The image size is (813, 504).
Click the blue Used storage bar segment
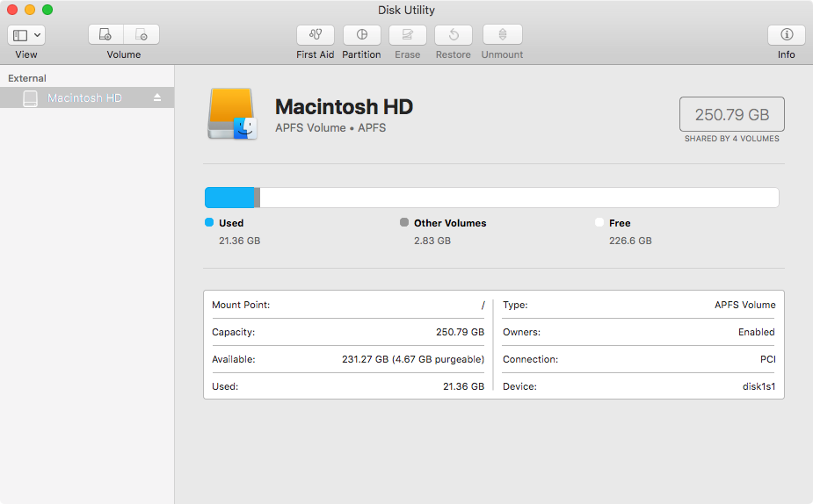(x=229, y=198)
